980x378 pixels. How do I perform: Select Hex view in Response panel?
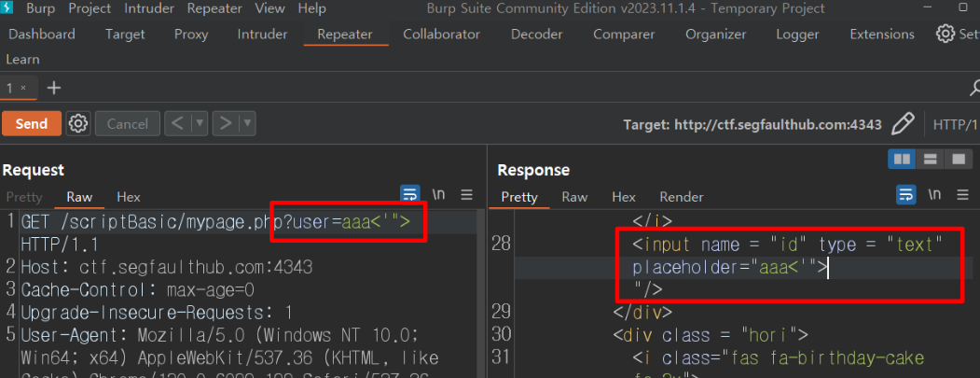coord(624,197)
